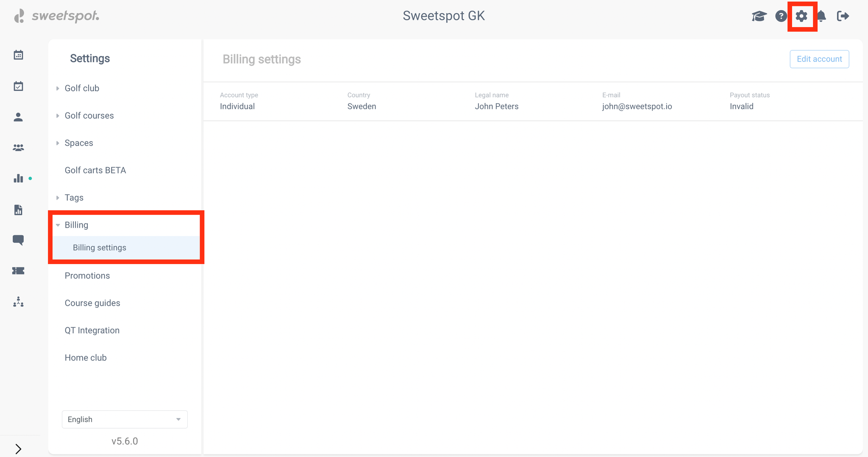Open the tee sheet calendar icon in sidebar

tap(18, 55)
